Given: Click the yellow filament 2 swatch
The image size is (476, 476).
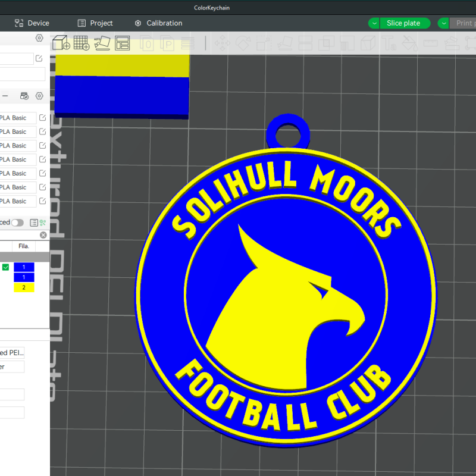Looking at the screenshot, I should click(x=24, y=287).
